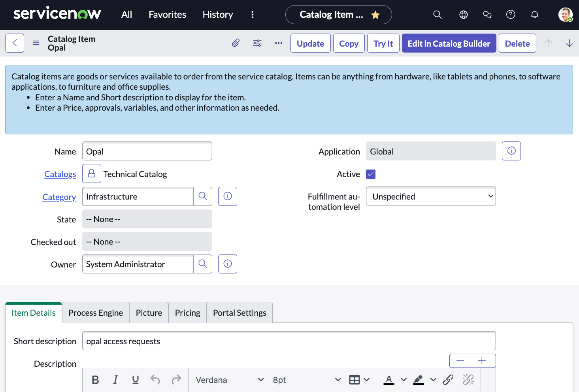Go back with the left chevron button
The height and width of the screenshot is (392, 579).
coord(15,43)
